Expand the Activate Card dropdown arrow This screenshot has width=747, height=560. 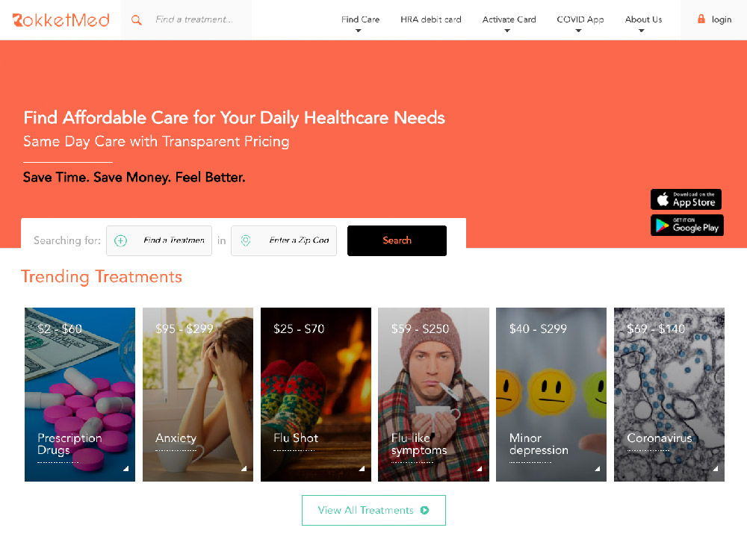[507, 31]
